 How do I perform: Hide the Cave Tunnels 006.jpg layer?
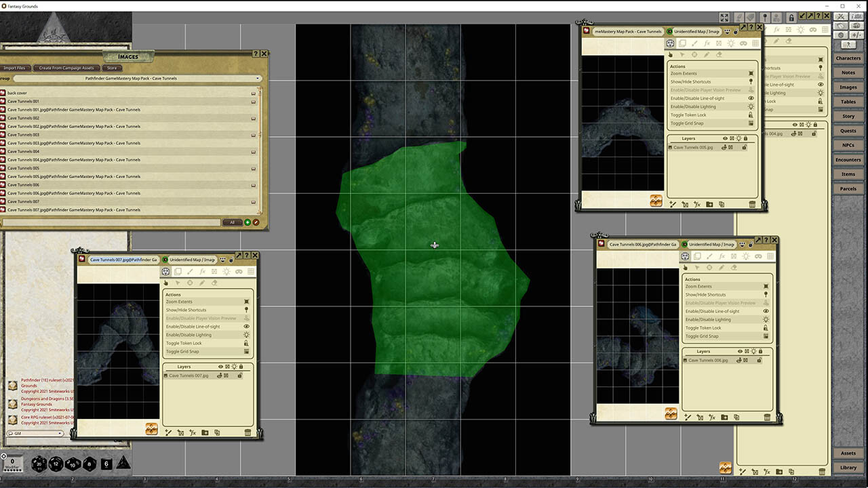click(x=738, y=360)
